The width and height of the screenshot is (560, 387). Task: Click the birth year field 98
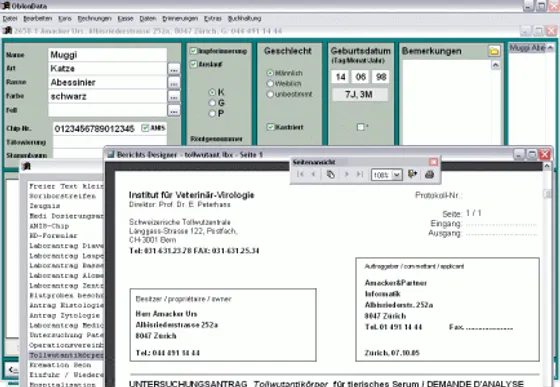381,77
